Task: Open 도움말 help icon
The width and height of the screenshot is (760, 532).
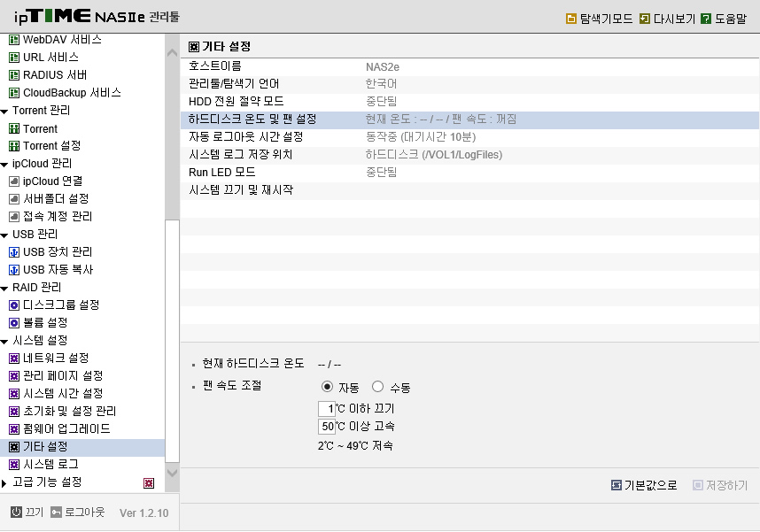Action: [706, 19]
